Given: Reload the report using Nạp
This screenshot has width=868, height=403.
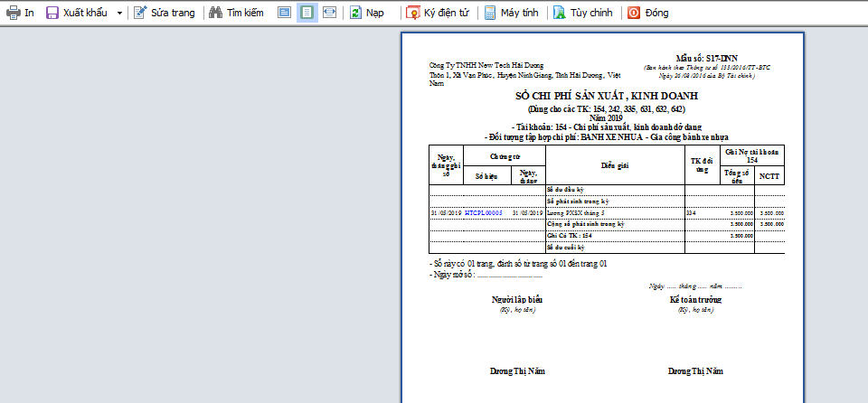Looking at the screenshot, I should [366, 14].
